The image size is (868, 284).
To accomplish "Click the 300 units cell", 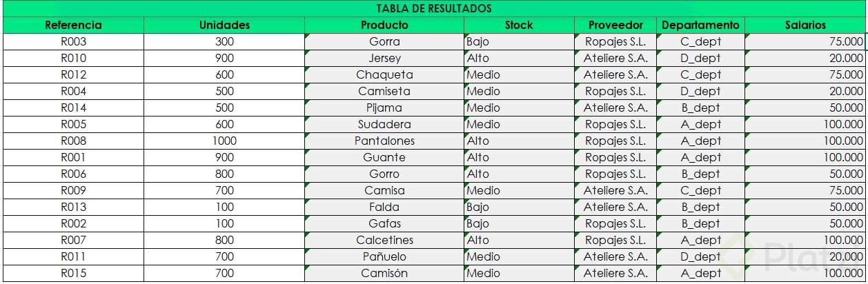I will click(224, 41).
